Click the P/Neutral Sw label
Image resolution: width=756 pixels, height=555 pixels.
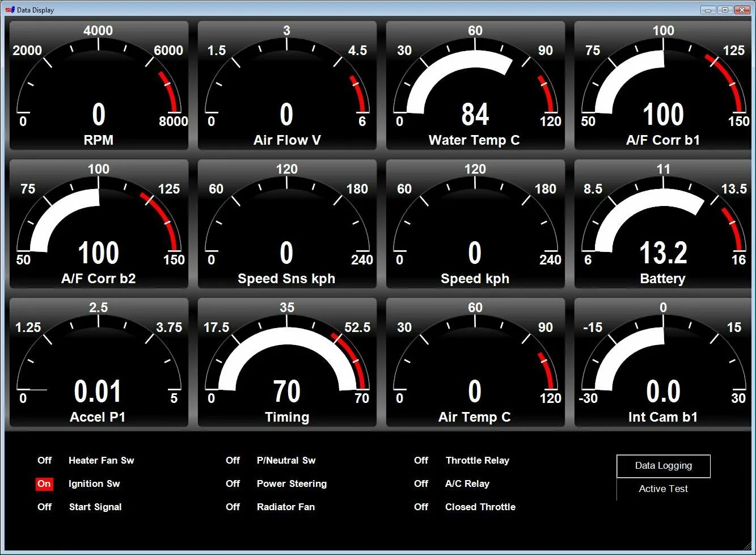pyautogui.click(x=286, y=460)
